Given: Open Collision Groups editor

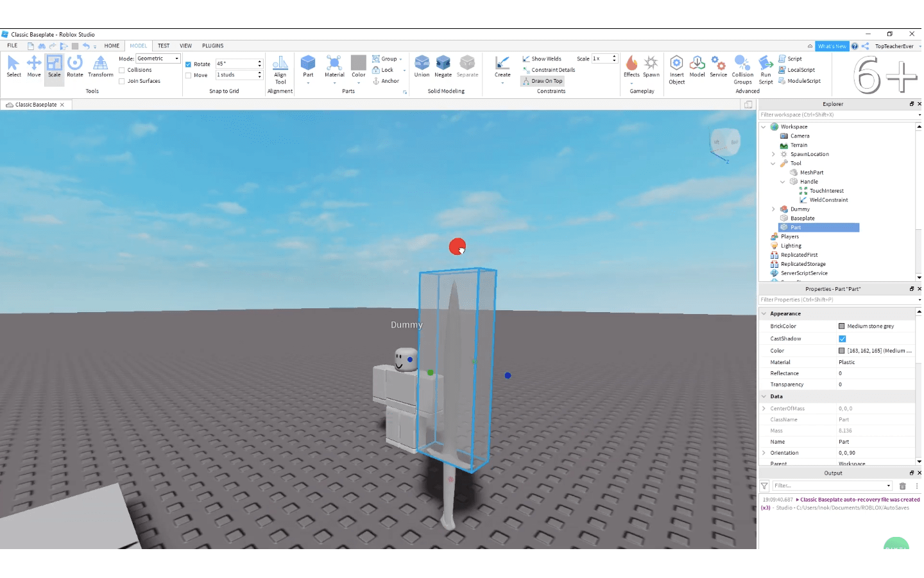Looking at the screenshot, I should click(742, 70).
